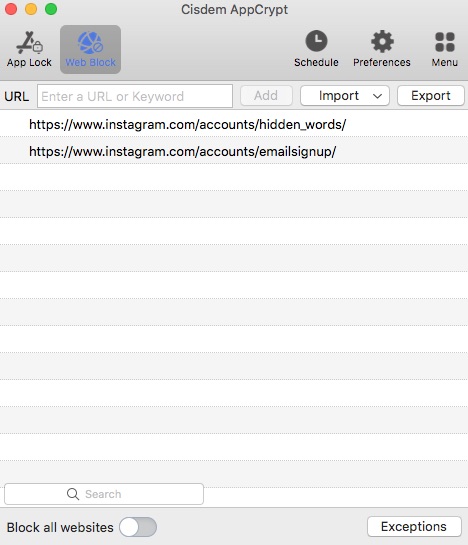
Task: Minimize the window with yellow button
Action: click(31, 9)
